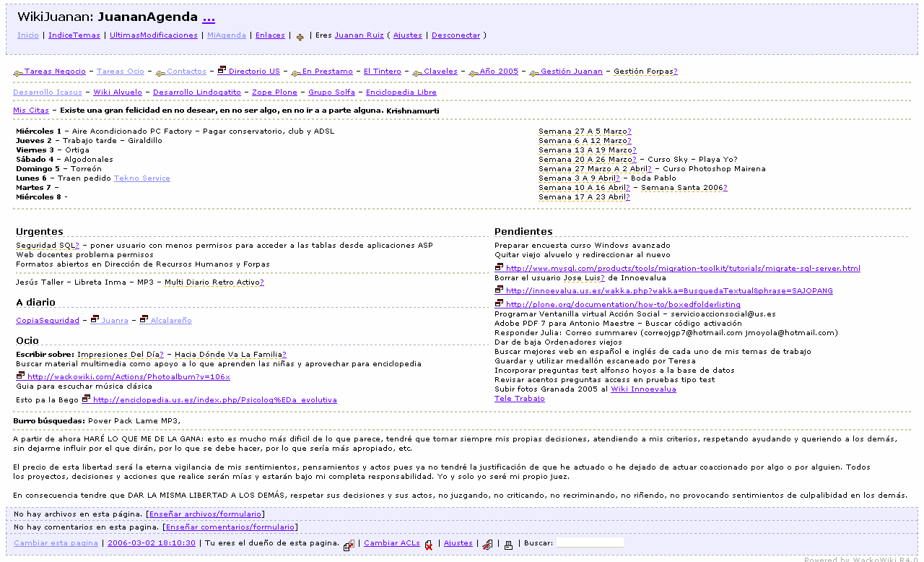Click the key icon before Gestión Juanan

tap(534, 72)
